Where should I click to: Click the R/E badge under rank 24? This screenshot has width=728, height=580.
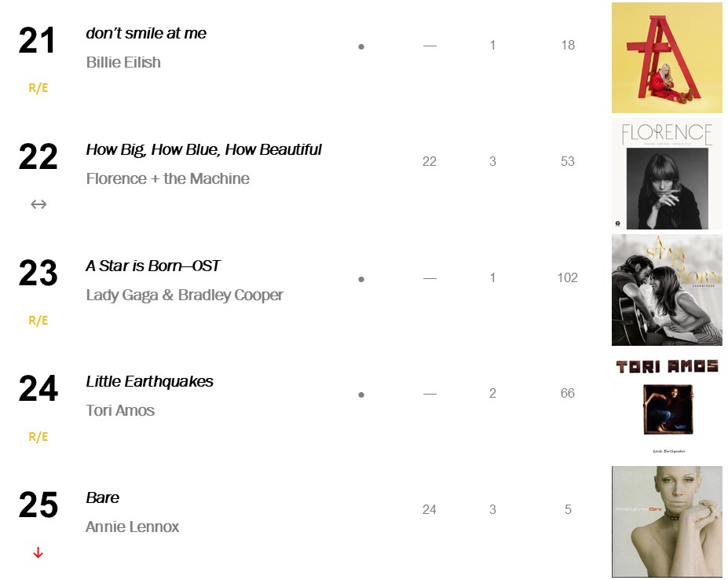click(38, 437)
